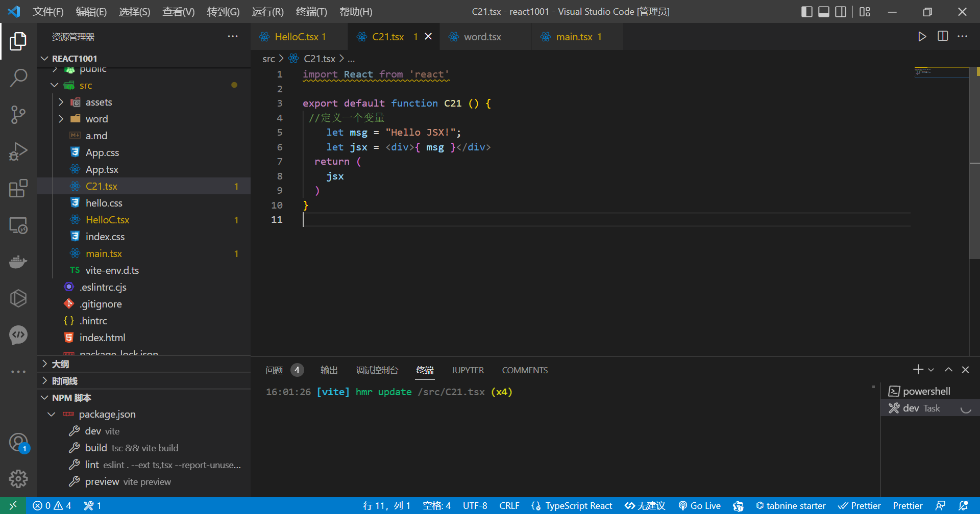Toggle primary side bar visibility
The image size is (980, 514).
[x=807, y=12]
